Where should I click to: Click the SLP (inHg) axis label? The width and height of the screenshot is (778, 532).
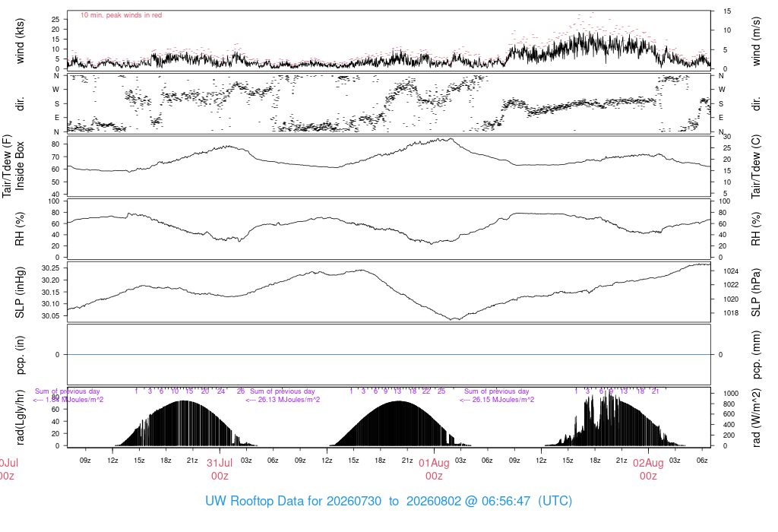coord(20,293)
